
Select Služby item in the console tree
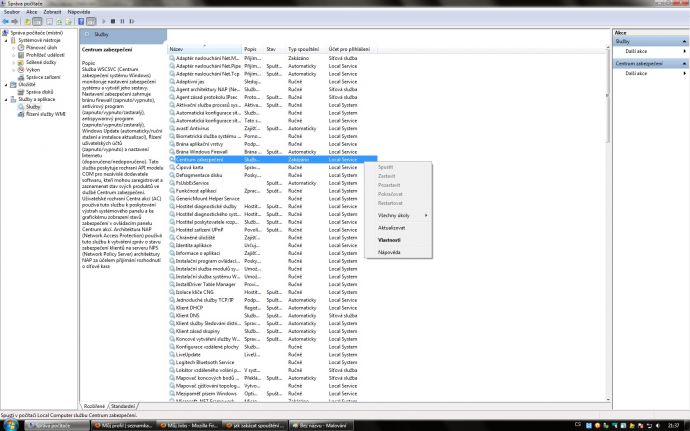33,107
